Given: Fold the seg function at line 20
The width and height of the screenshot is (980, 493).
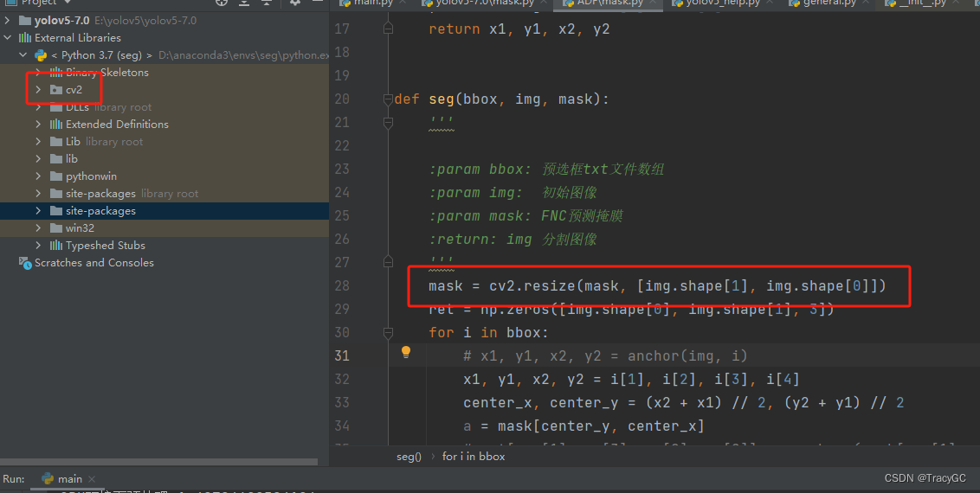Looking at the screenshot, I should coord(388,99).
